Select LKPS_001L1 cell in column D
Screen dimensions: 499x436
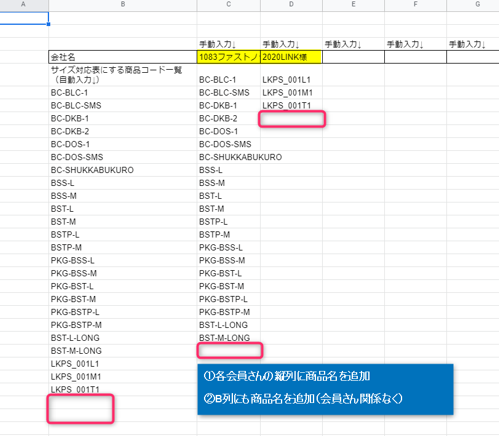coord(291,80)
